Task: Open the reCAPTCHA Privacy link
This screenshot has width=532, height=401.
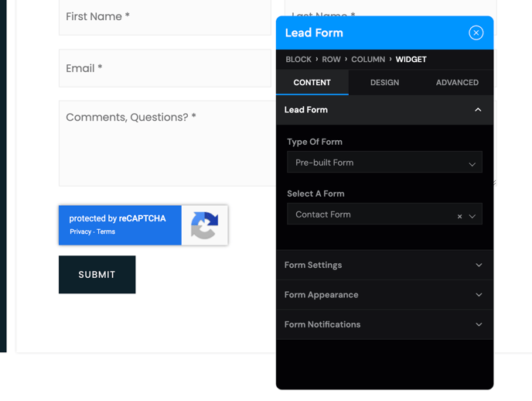Action: [x=80, y=231]
